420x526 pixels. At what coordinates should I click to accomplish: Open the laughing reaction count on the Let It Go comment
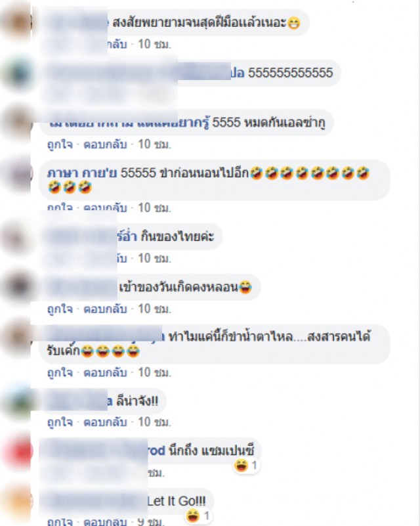(x=198, y=515)
